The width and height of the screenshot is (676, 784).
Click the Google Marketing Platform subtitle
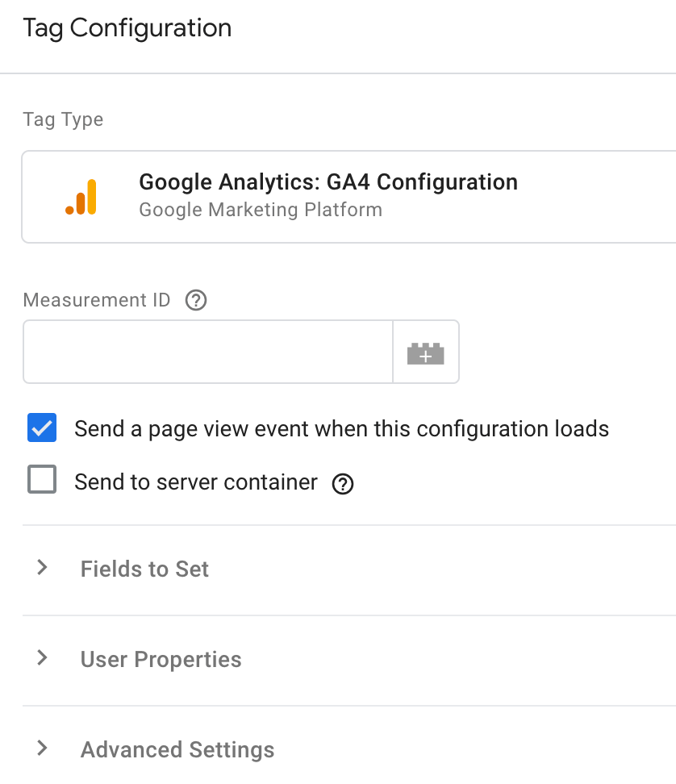click(261, 210)
